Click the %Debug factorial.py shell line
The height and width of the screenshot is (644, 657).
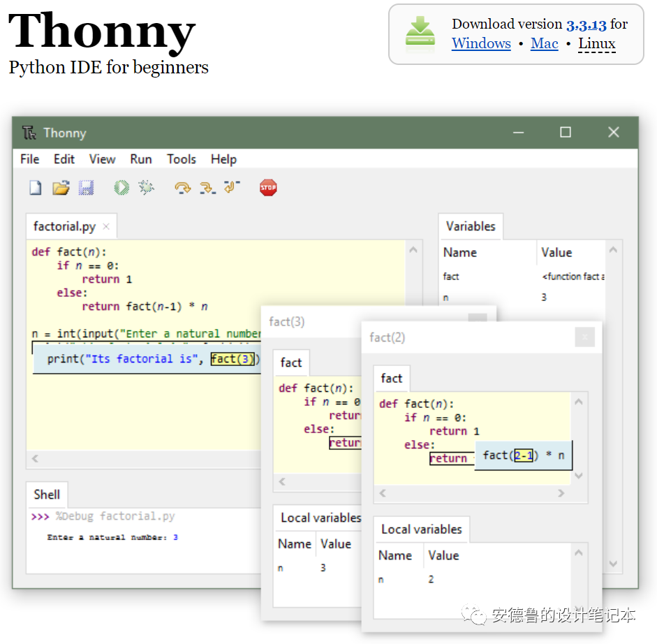[x=103, y=516]
